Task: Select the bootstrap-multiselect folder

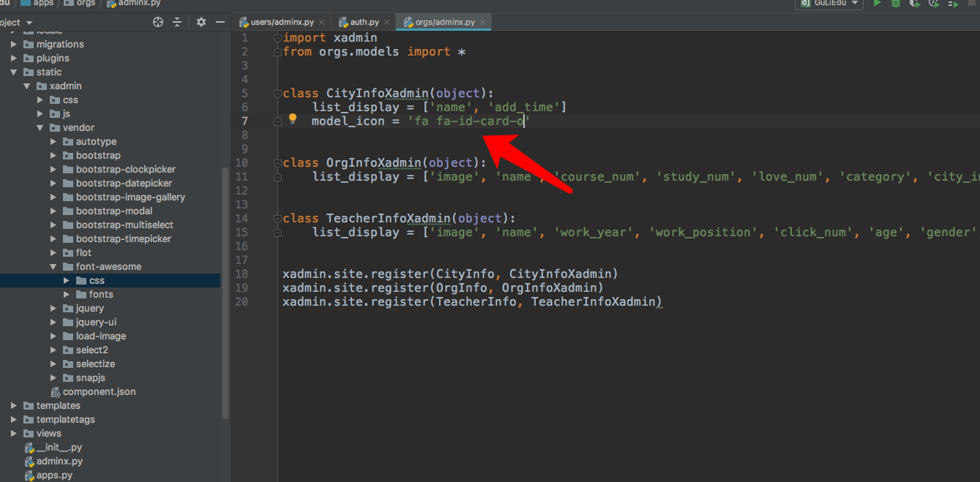Action: pyautogui.click(x=124, y=225)
